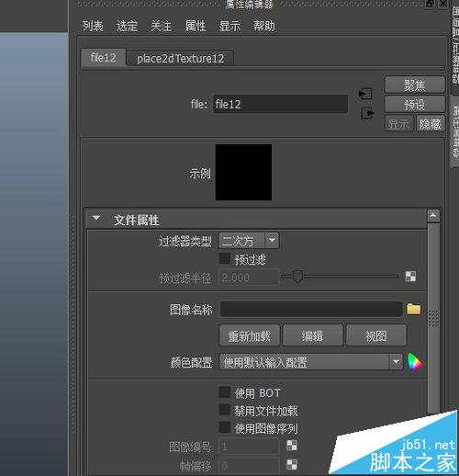The width and height of the screenshot is (459, 476).
Task: Click the scroll up arrow of the attribute panel
Action: [x=432, y=216]
